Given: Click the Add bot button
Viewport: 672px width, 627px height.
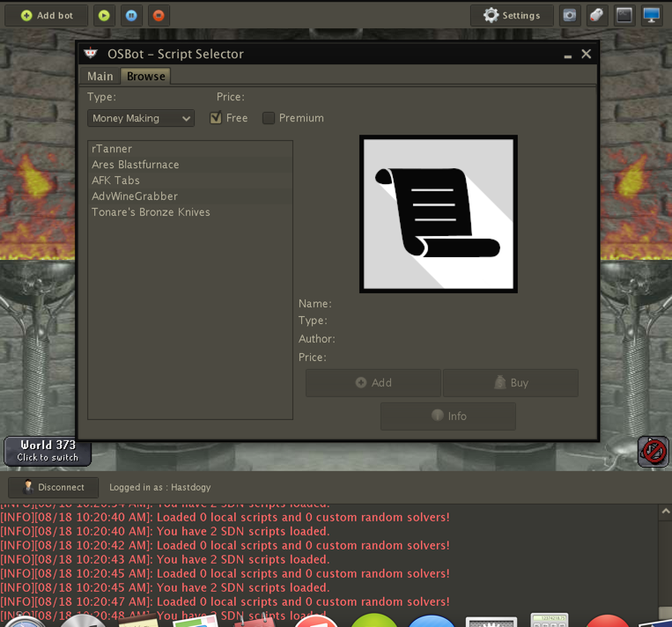Looking at the screenshot, I should click(x=47, y=16).
